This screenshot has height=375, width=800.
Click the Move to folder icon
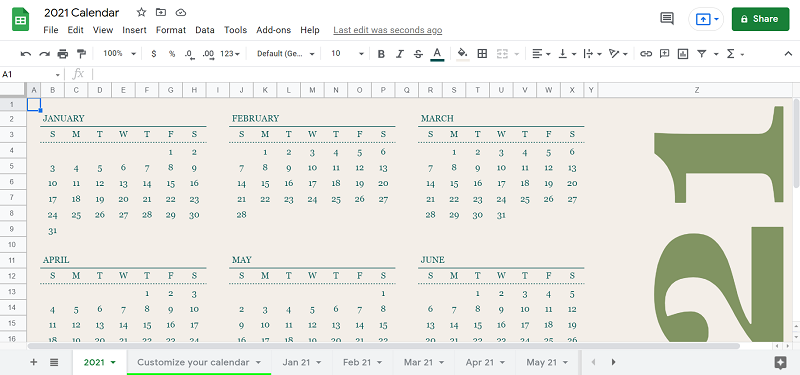coord(161,12)
